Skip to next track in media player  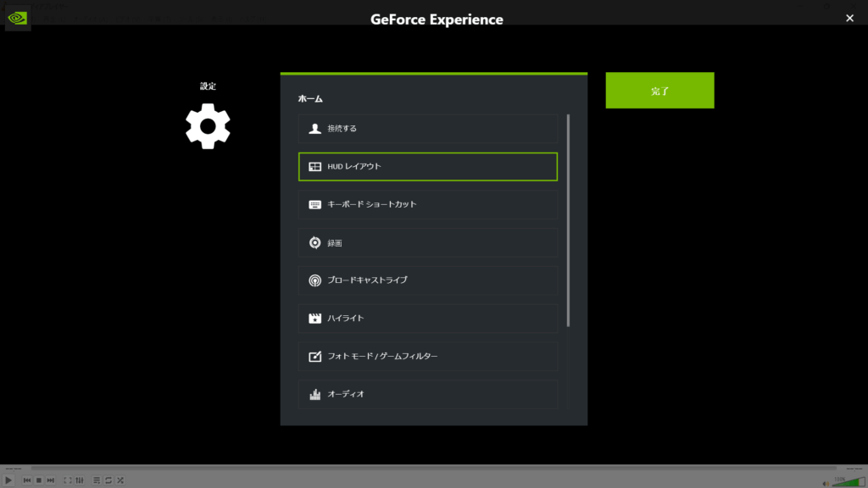click(x=50, y=480)
